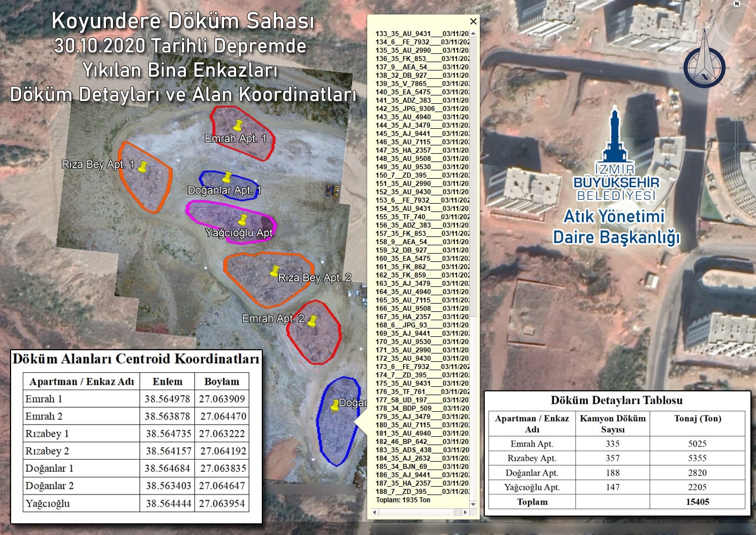
Task: Click the Emrah Apt. 2 placemark label
Action: coord(273,319)
